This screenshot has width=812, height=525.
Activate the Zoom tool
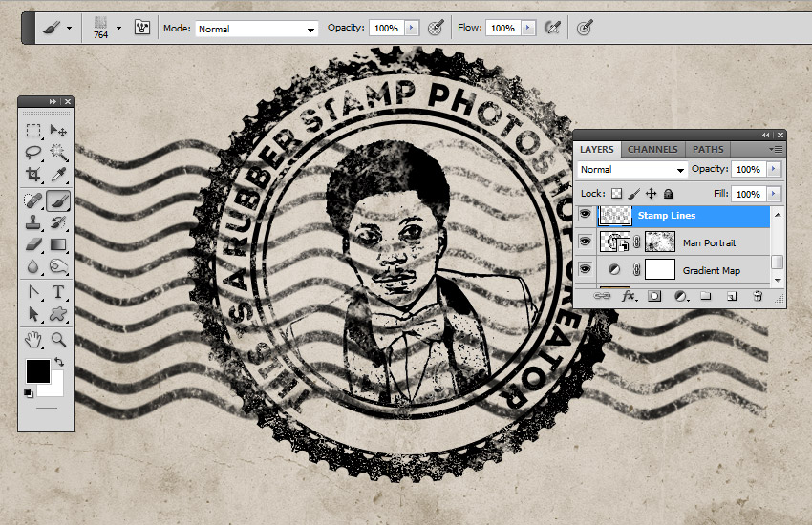pyautogui.click(x=58, y=339)
